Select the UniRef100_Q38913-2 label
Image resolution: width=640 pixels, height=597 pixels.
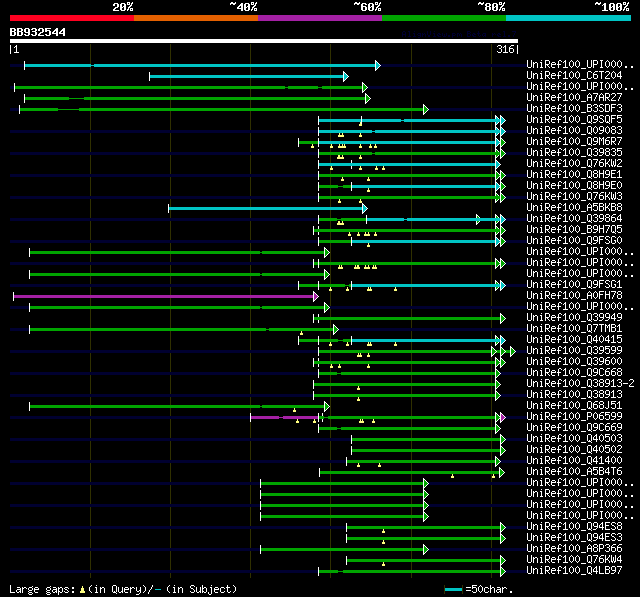(x=580, y=384)
